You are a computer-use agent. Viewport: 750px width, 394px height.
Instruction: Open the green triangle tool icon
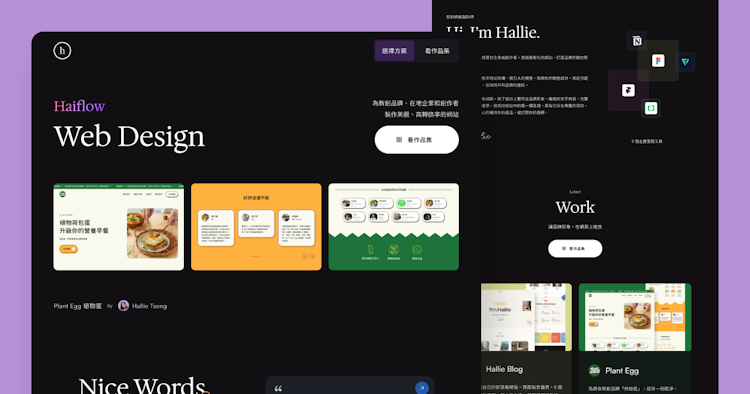pos(685,62)
